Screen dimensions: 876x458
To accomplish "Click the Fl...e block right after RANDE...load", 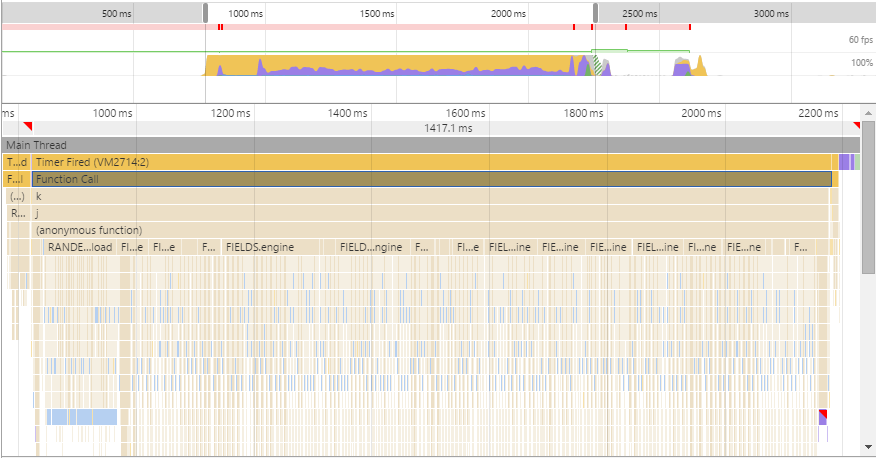I will (x=132, y=247).
